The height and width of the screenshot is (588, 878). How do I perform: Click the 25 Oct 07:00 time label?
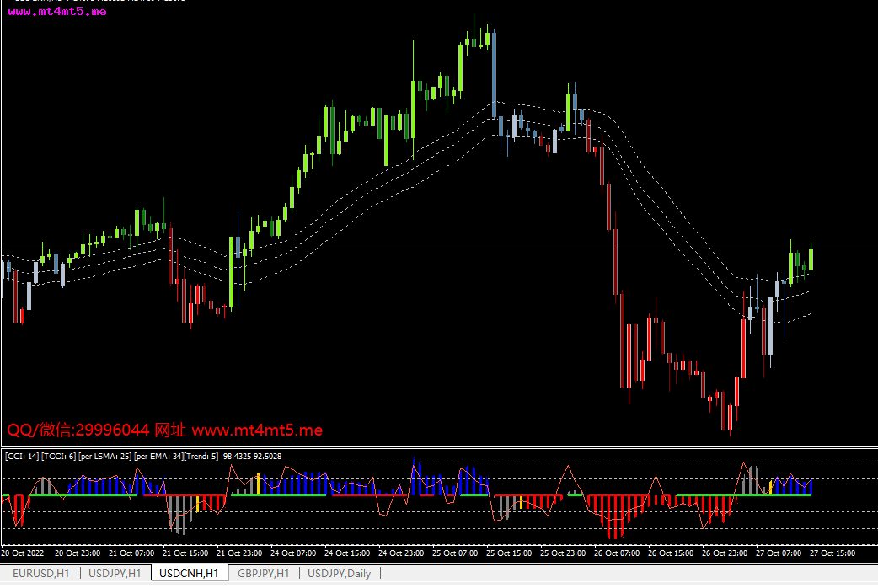pyautogui.click(x=455, y=553)
